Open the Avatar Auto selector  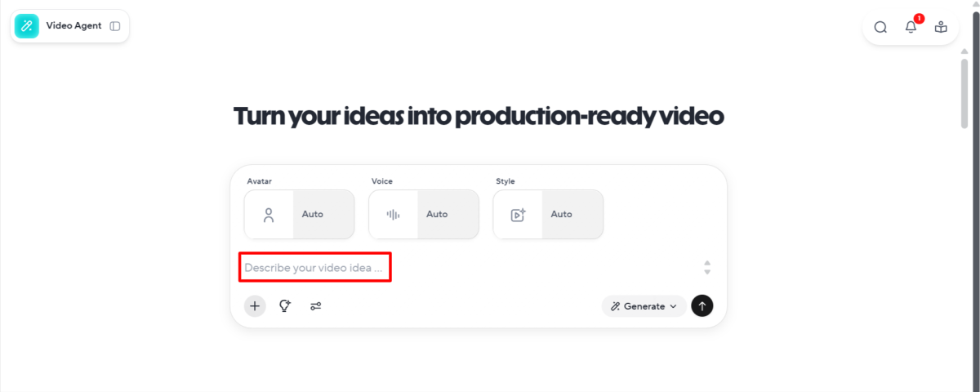tap(323, 215)
